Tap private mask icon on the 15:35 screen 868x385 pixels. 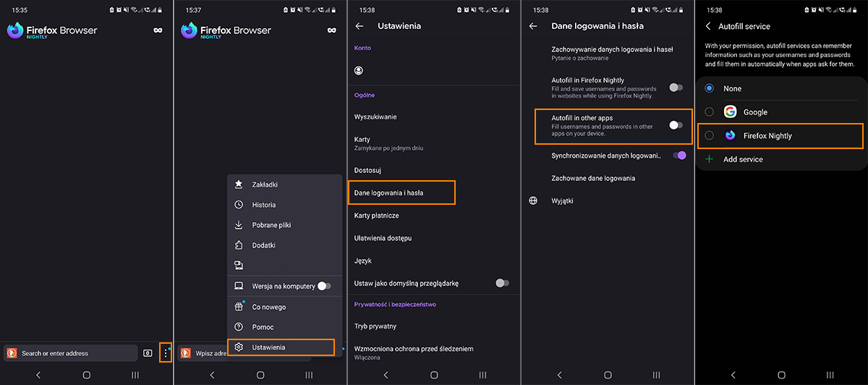pyautogui.click(x=158, y=30)
